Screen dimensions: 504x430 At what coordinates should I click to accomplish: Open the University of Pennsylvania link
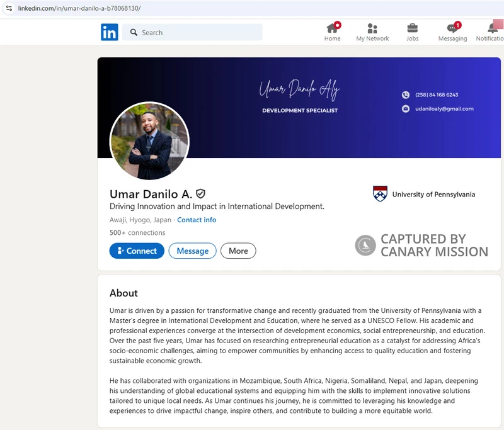(433, 195)
